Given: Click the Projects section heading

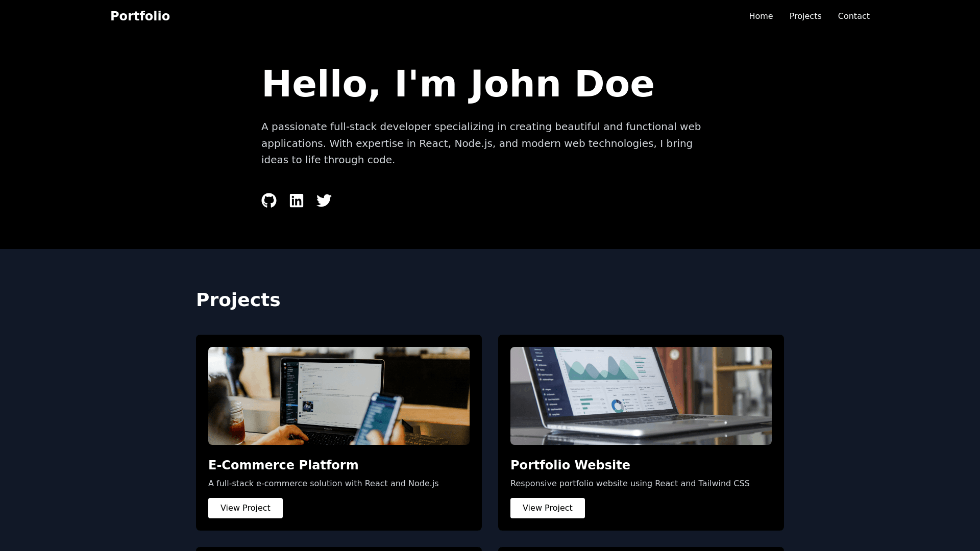Looking at the screenshot, I should click(x=238, y=300).
